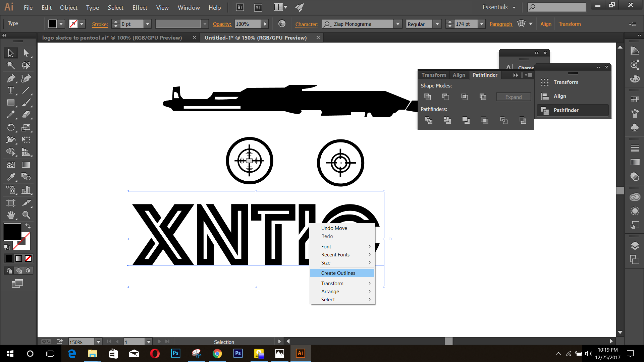Open Recent Fonts submenu
The height and width of the screenshot is (362, 644).
coord(342,254)
